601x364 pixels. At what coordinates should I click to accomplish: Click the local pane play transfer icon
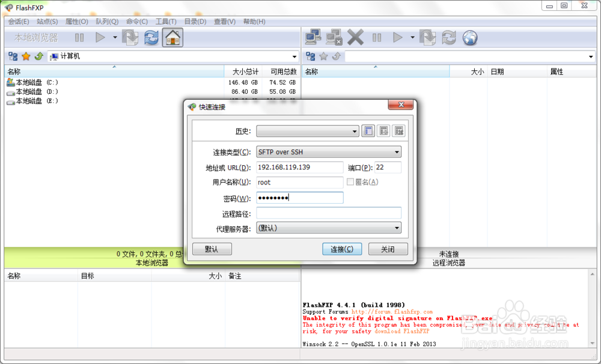pyautogui.click(x=100, y=38)
